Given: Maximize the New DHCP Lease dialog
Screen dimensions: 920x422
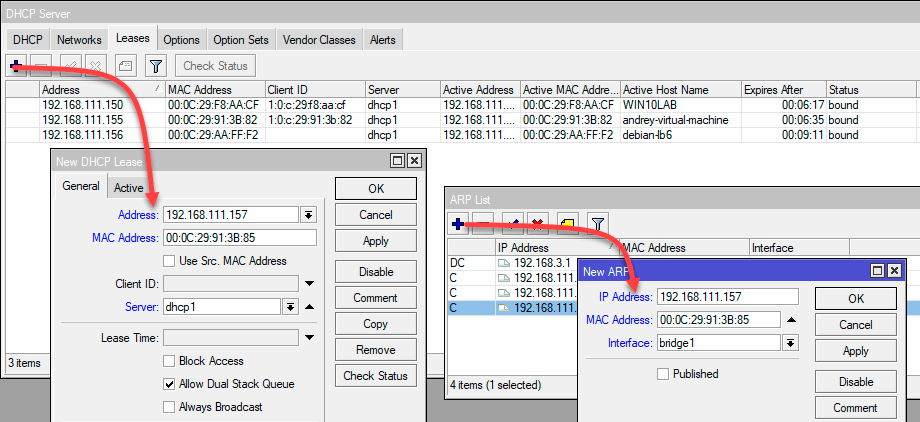Looking at the screenshot, I should (x=397, y=160).
